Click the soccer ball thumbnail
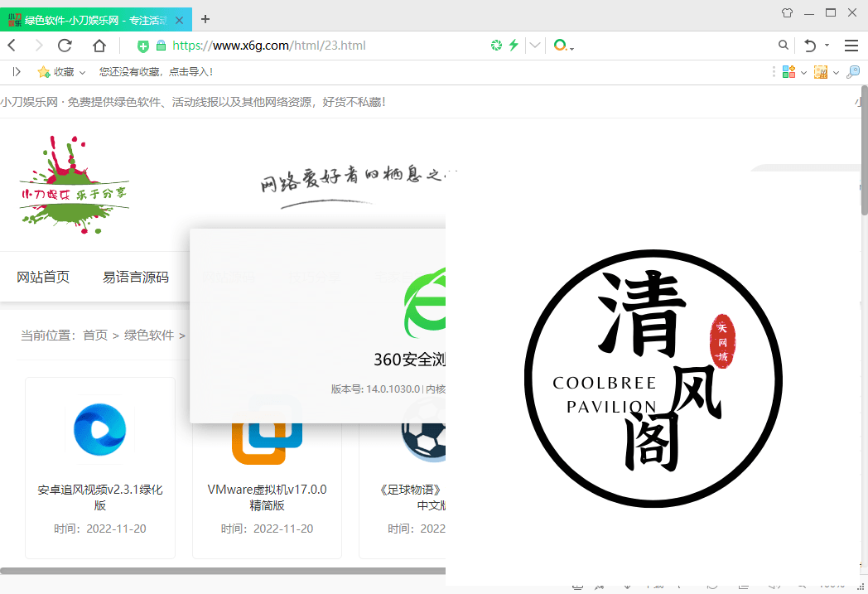 (424, 442)
